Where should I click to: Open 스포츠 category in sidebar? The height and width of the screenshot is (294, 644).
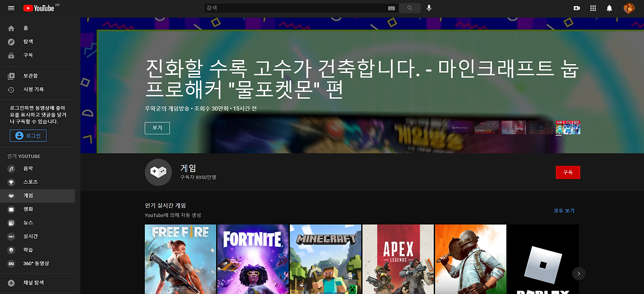click(37, 182)
